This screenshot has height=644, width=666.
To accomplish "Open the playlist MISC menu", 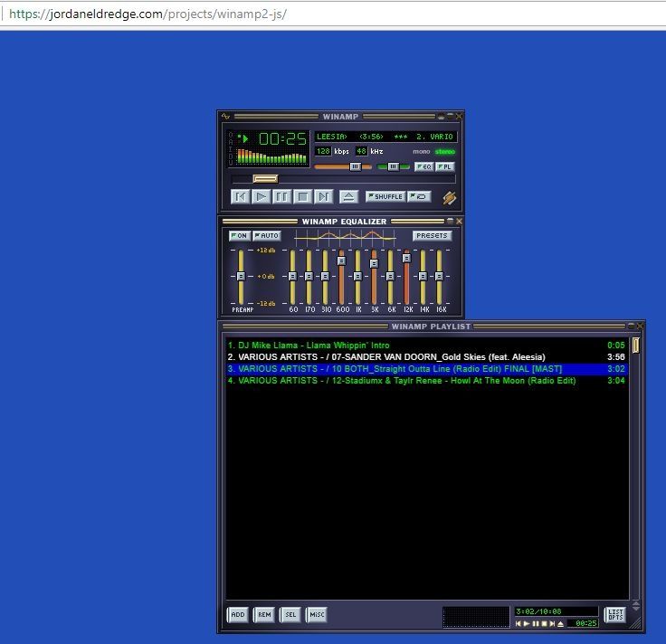I will pyautogui.click(x=317, y=614).
